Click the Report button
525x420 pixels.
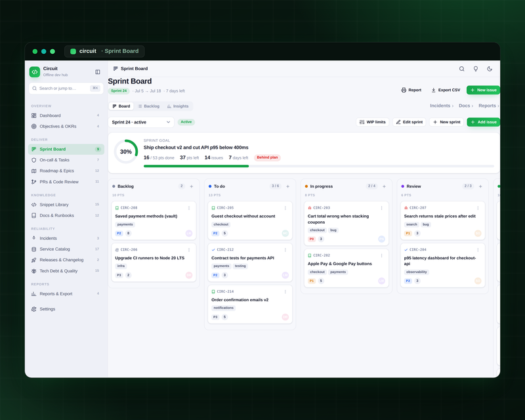click(411, 90)
